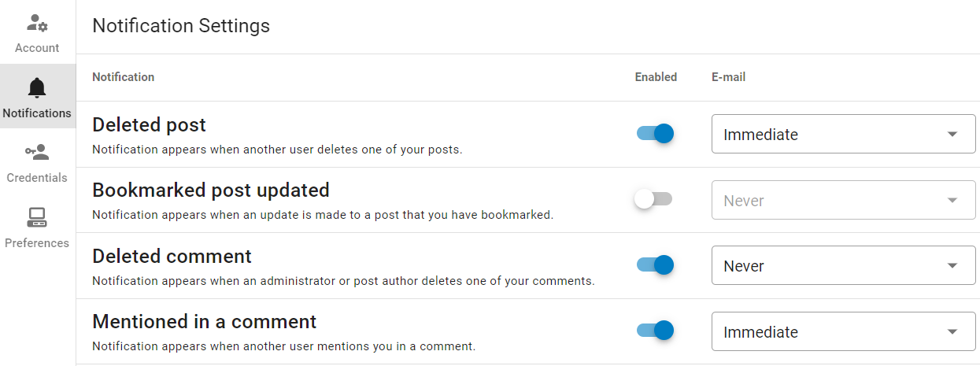Viewport: 980px width, 366px height.
Task: Open Deleted post e-mail dropdown
Action: (843, 135)
